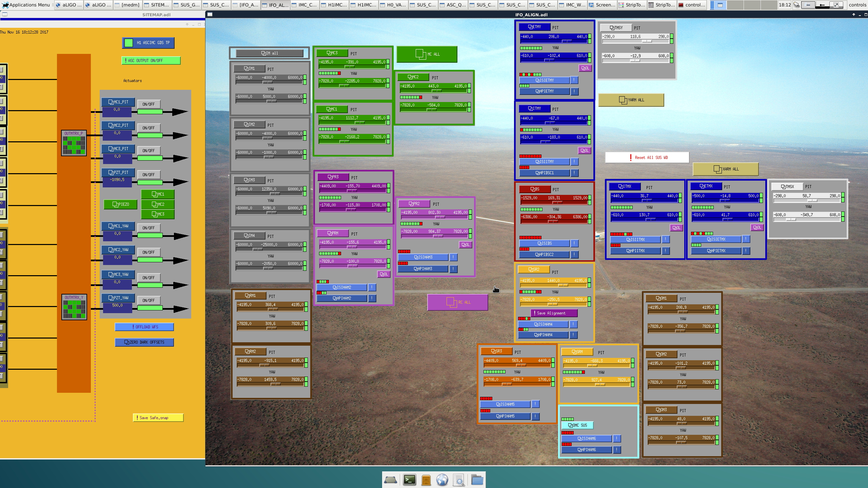Toggle ASC OUTPUT ON/OFF button
868x488 pixels.
coord(151,61)
